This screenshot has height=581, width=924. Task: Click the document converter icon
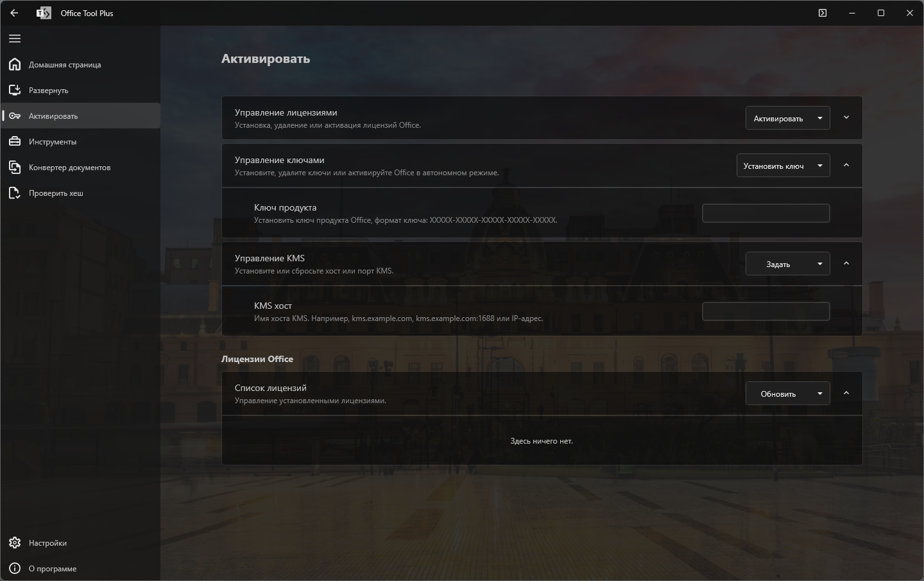15,167
